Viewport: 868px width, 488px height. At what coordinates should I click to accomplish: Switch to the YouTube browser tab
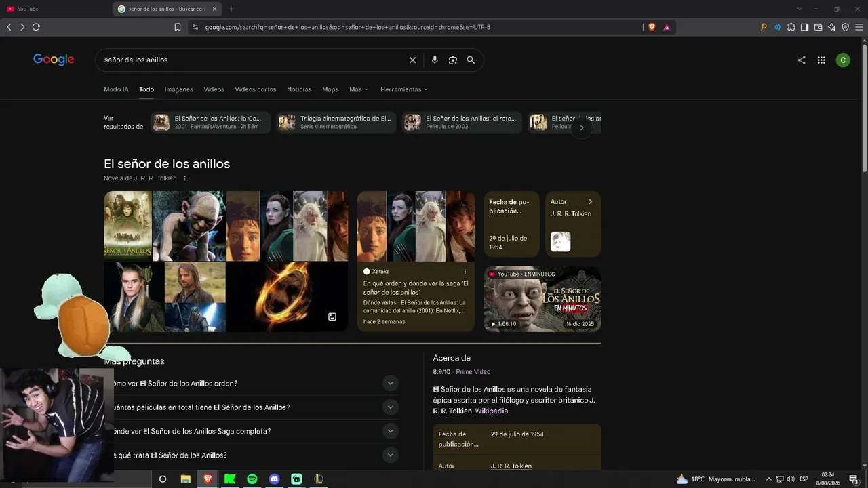(56, 9)
